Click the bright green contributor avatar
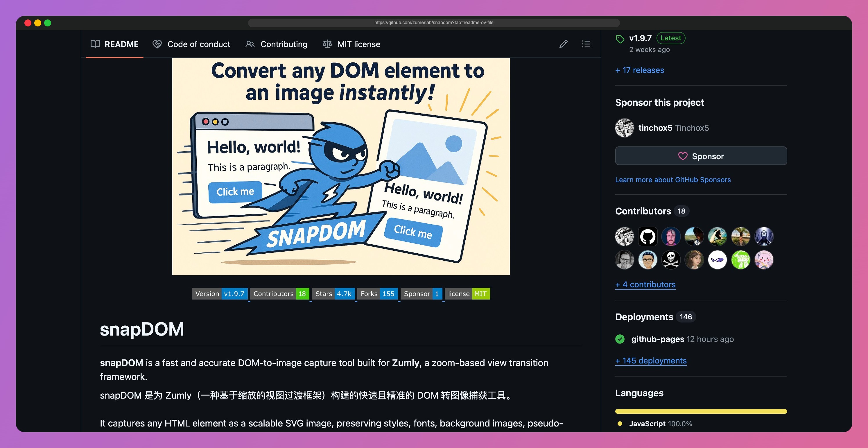 tap(741, 259)
